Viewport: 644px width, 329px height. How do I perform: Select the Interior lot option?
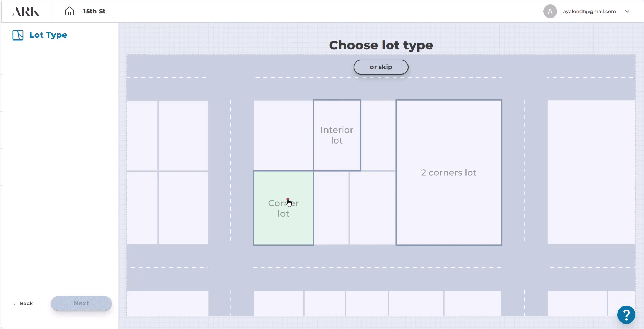tap(337, 135)
